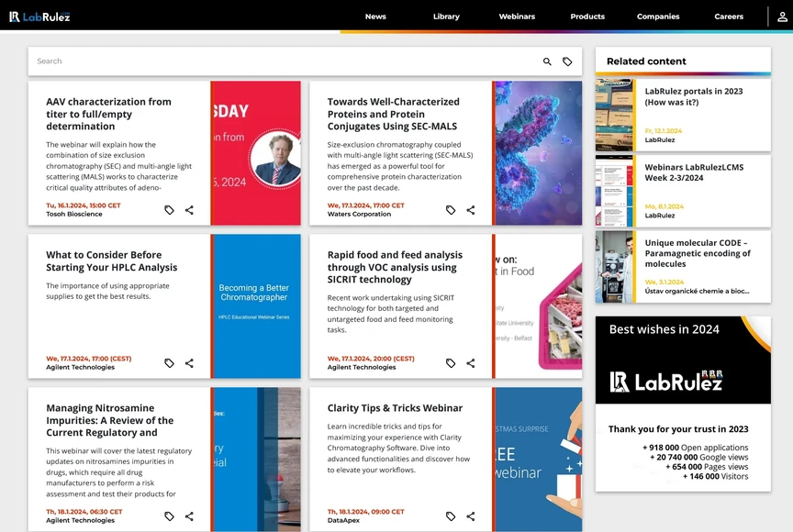Open LabRulez portals in 2023 related article
The image size is (793, 532).
click(694, 96)
